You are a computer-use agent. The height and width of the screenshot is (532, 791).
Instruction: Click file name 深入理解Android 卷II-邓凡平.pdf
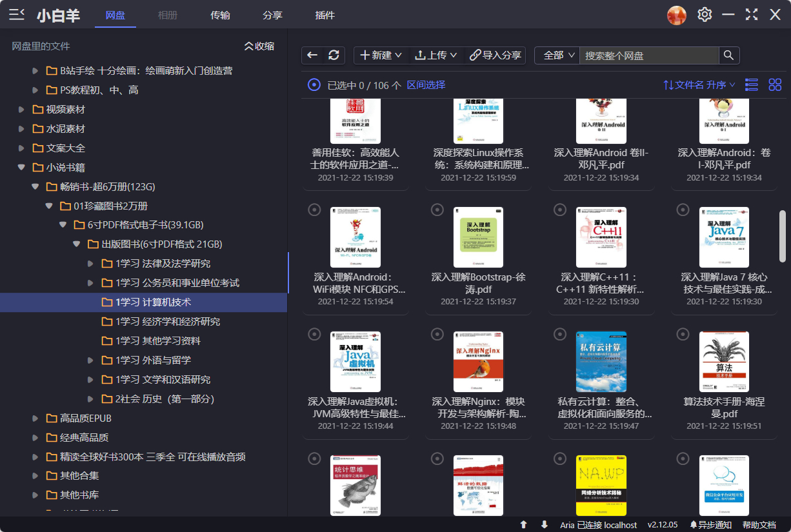(601, 159)
